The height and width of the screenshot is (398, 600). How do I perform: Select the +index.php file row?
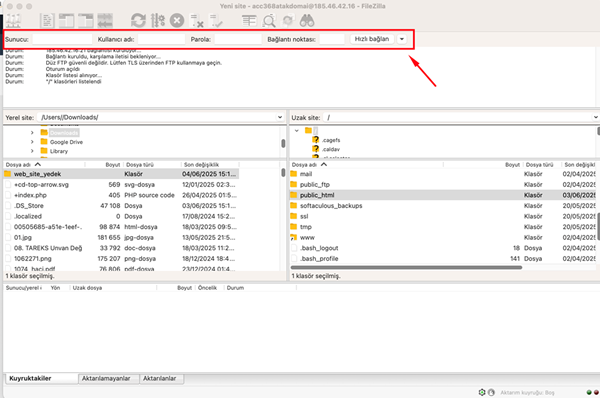(121, 195)
